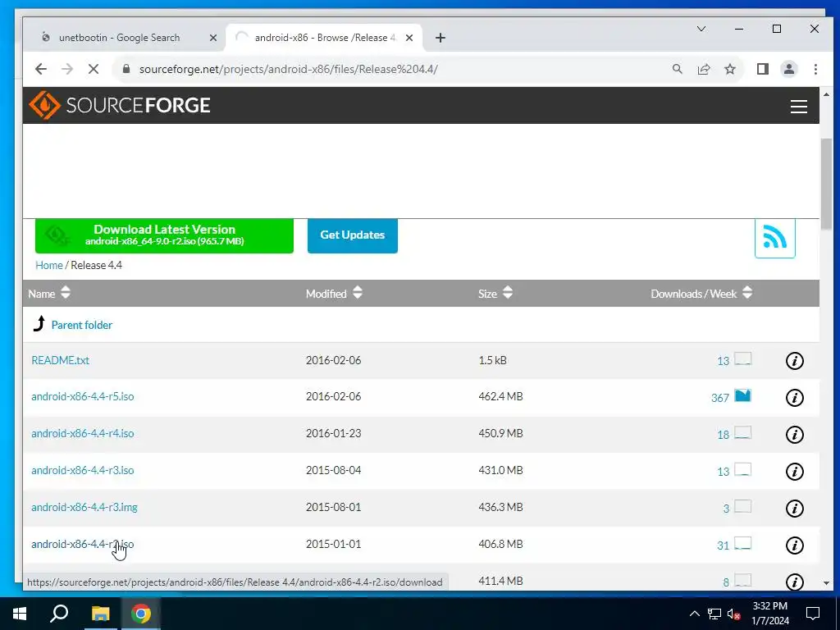Viewport: 840px width, 630px height.
Task: Download android-x86-4.4-r3.img
Action: pos(84,507)
